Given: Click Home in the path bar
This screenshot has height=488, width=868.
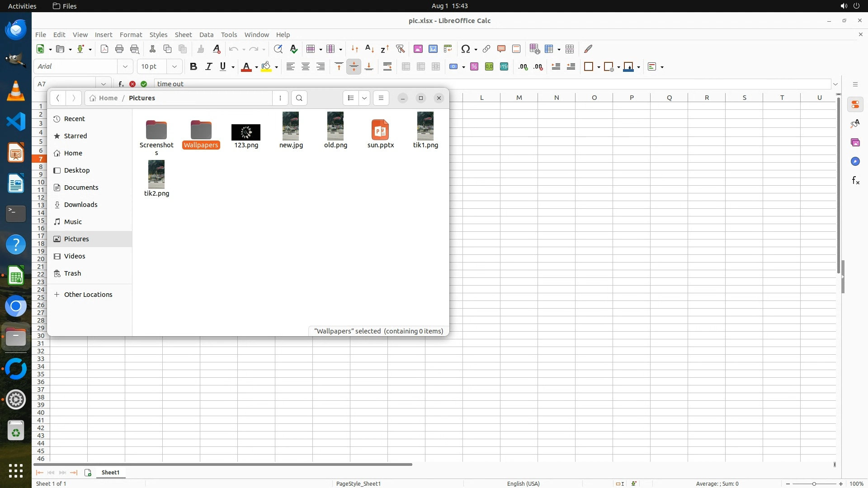Looking at the screenshot, I should [108, 98].
